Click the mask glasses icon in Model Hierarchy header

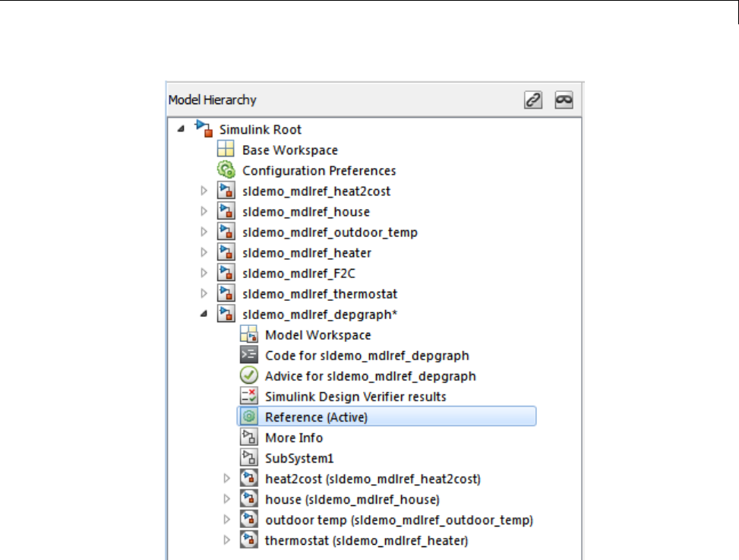564,100
